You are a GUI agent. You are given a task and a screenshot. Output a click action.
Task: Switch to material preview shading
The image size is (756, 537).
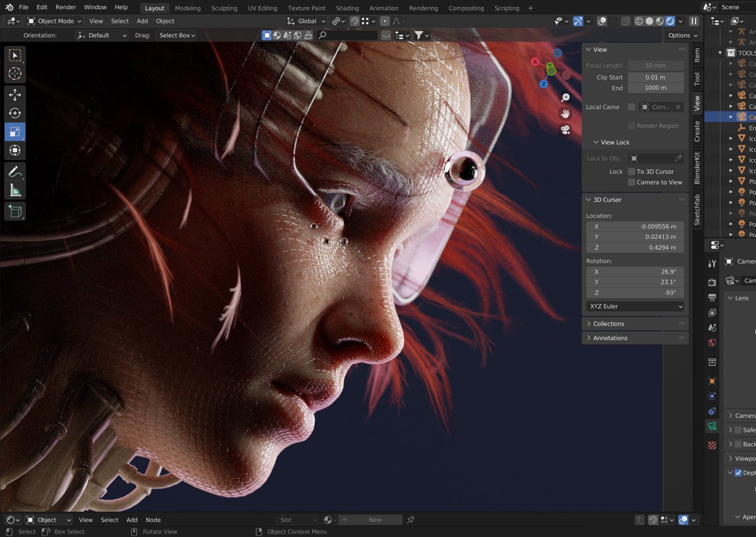[660, 21]
